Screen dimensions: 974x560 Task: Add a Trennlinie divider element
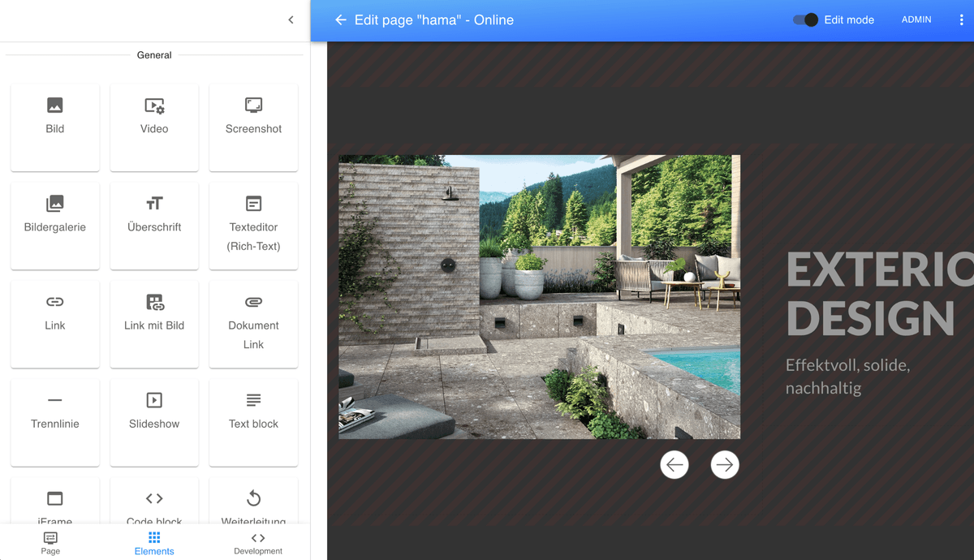pyautogui.click(x=55, y=421)
